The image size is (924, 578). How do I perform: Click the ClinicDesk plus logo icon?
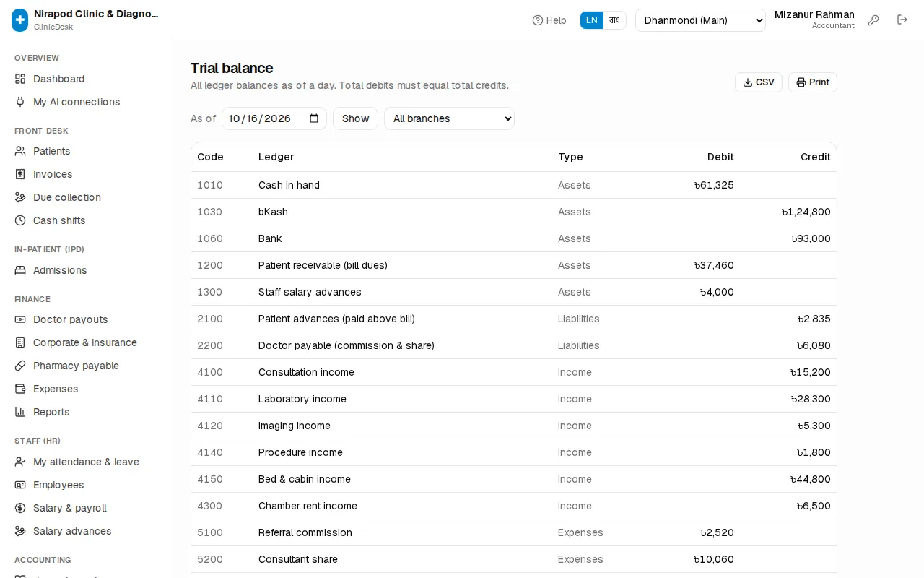20,20
